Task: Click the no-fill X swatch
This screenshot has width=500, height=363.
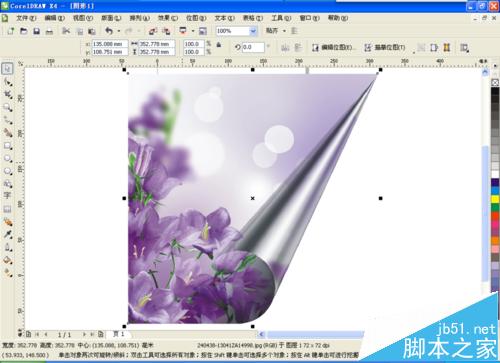Action: click(x=495, y=82)
